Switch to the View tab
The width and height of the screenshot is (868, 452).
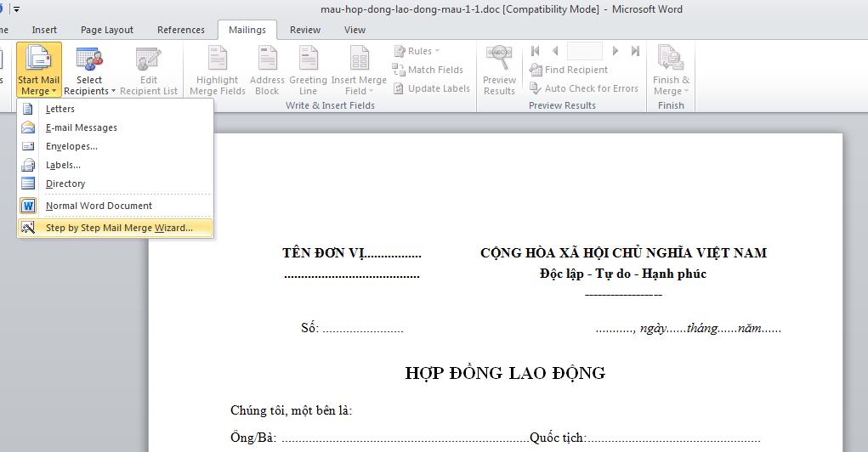[x=355, y=30]
